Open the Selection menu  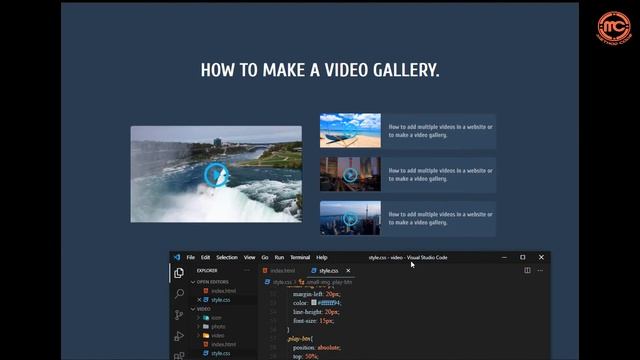[227, 258]
